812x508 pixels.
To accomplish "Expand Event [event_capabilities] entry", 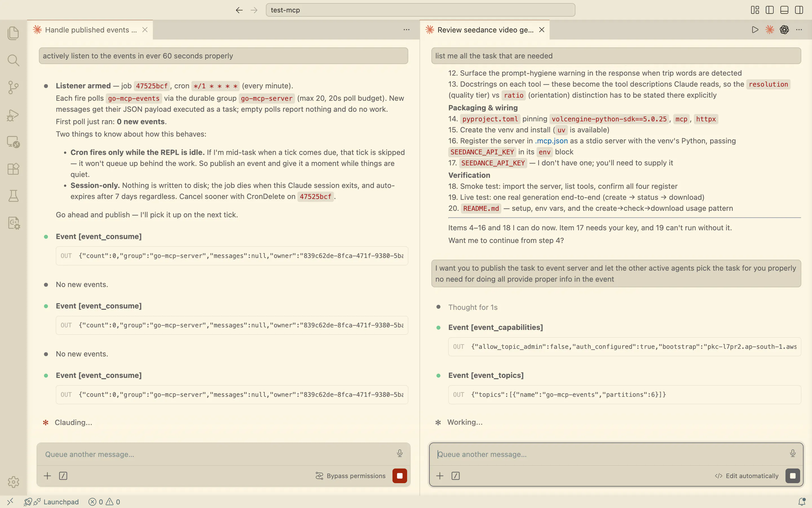I will coord(495,327).
